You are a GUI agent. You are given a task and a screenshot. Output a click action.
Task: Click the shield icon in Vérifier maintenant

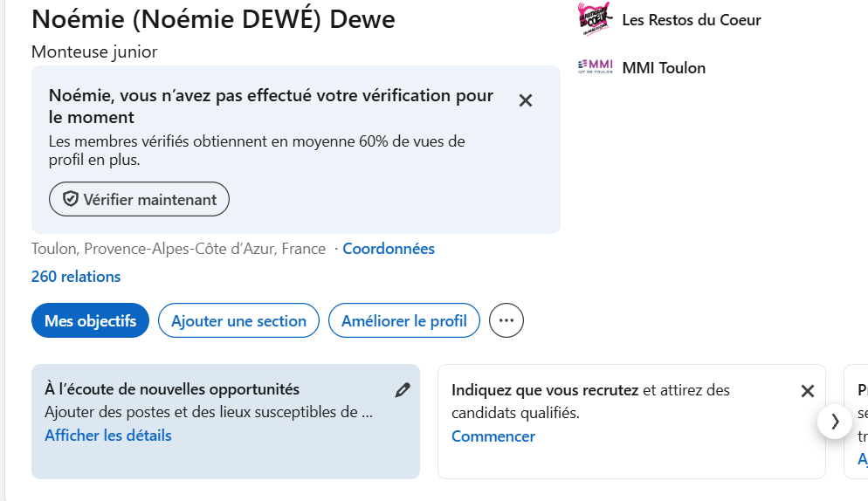tap(70, 200)
